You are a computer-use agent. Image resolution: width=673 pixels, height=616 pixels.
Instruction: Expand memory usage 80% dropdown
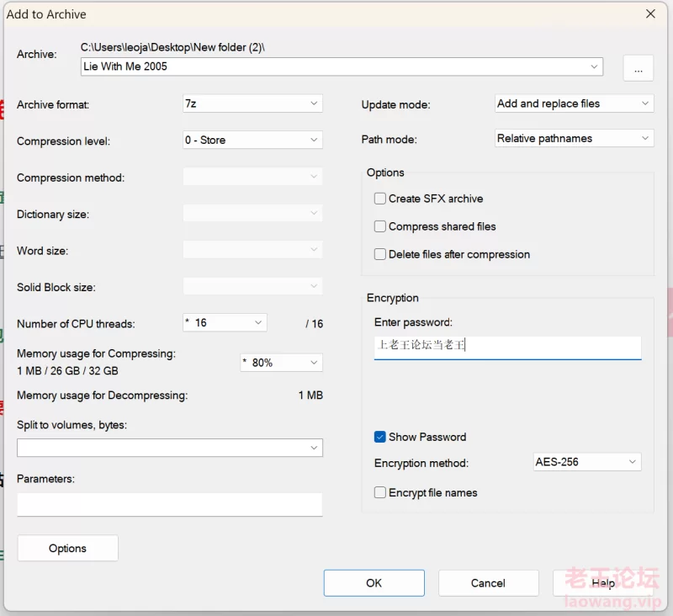[x=281, y=363]
